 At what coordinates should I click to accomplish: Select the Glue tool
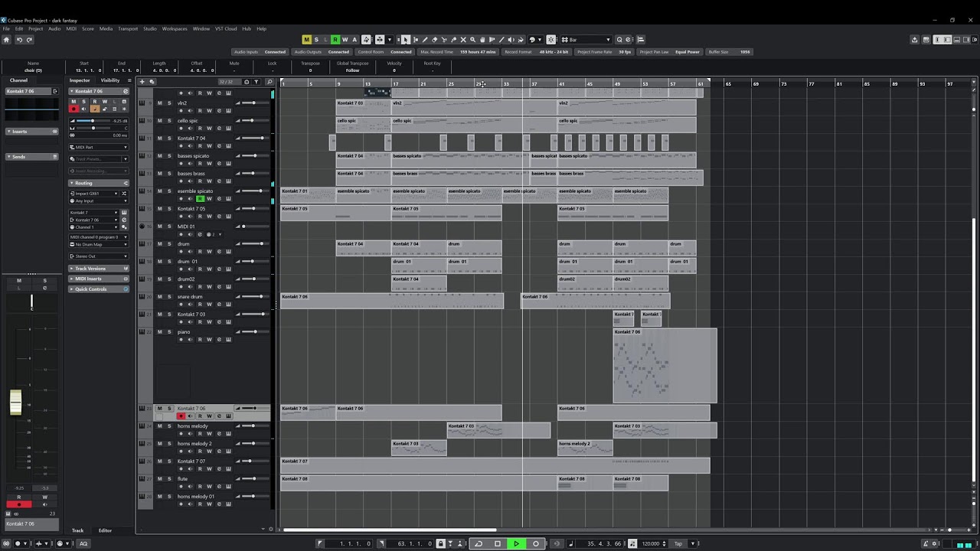point(453,40)
